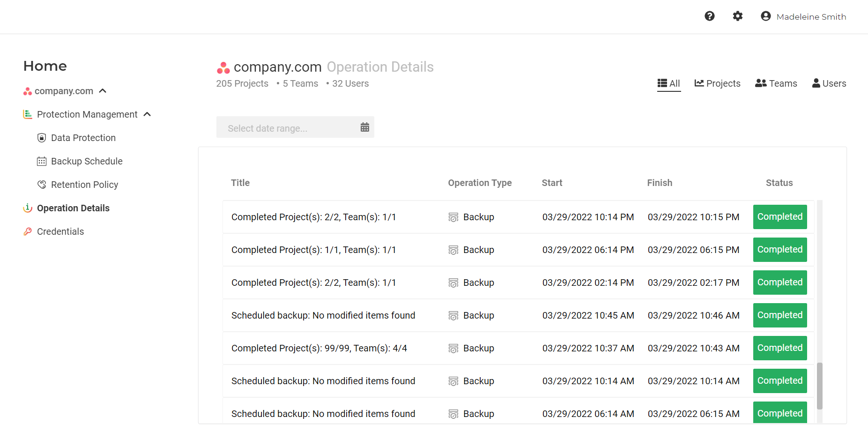Open Operation Details in sidebar
Viewport: 868px width, 439px height.
(x=73, y=208)
